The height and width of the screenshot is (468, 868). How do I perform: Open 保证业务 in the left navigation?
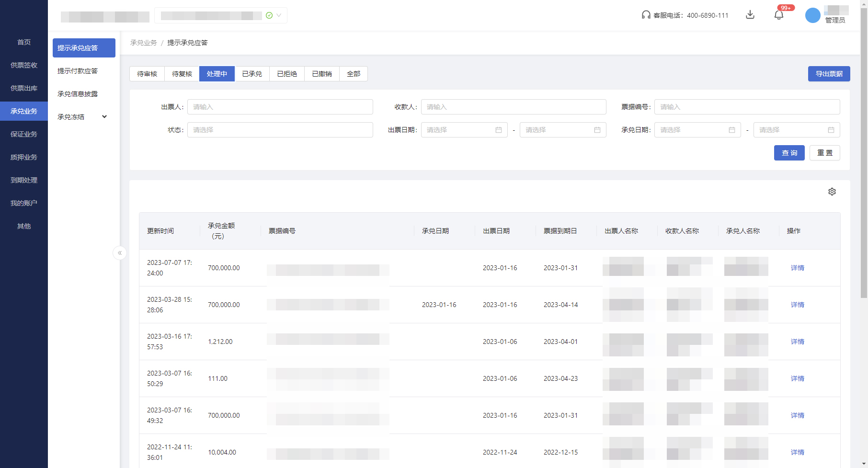click(24, 134)
